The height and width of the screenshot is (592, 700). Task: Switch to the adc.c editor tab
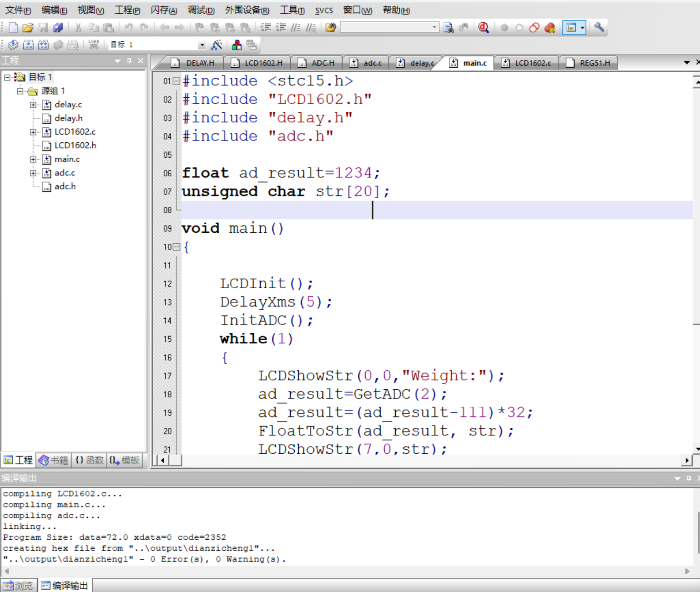click(366, 63)
